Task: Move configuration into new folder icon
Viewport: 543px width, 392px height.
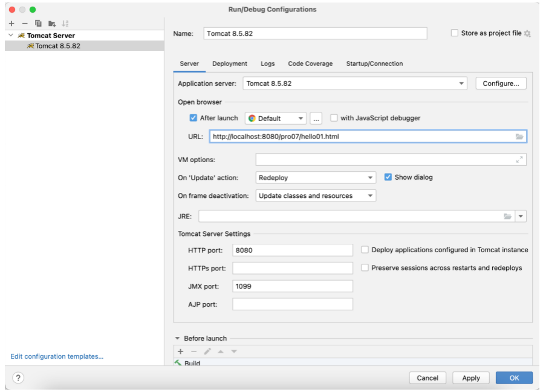Action: 52,24
